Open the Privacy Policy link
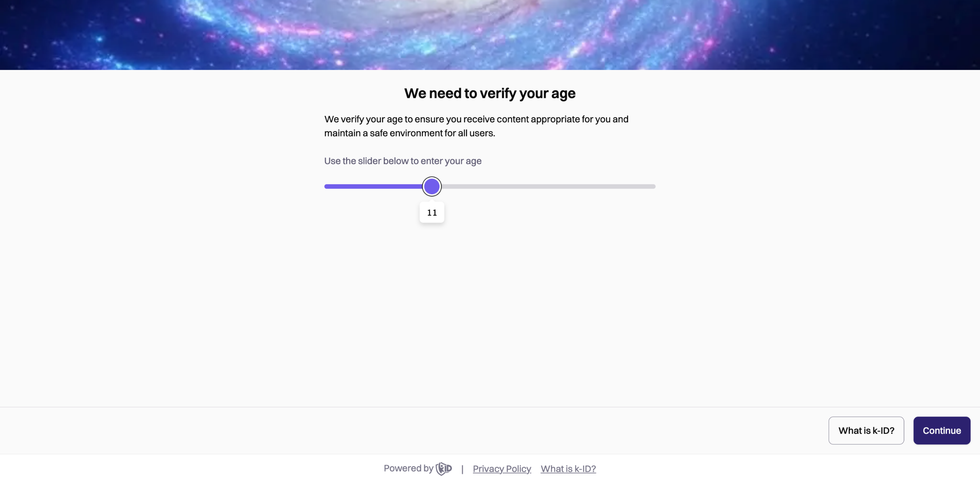The width and height of the screenshot is (980, 483). click(x=502, y=469)
